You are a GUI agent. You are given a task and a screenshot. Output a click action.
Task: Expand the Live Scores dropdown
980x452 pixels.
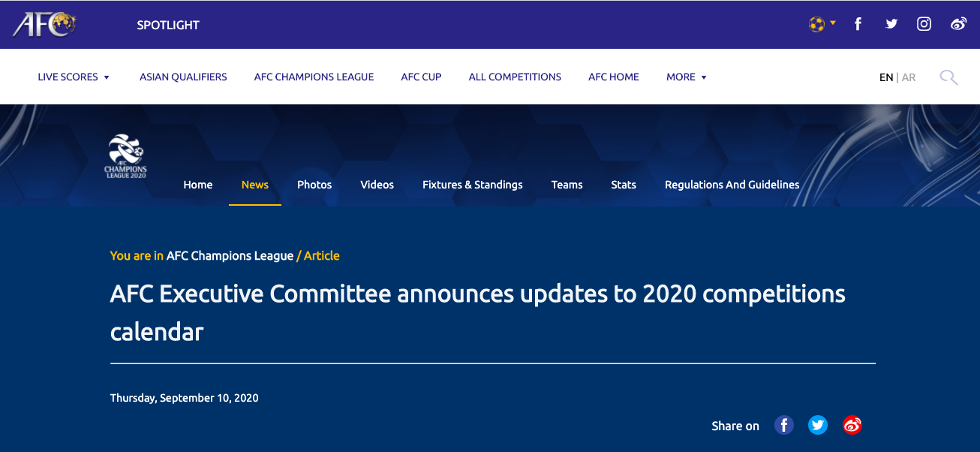[74, 77]
